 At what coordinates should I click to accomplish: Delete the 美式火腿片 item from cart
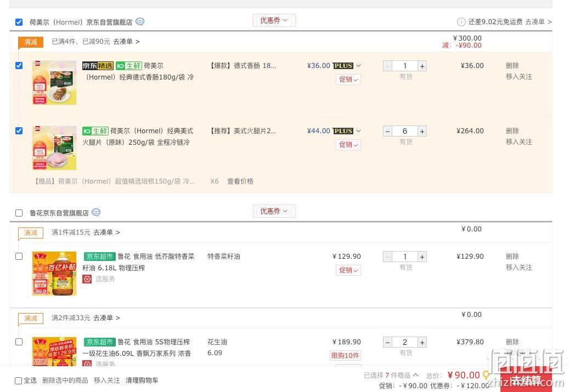point(512,131)
